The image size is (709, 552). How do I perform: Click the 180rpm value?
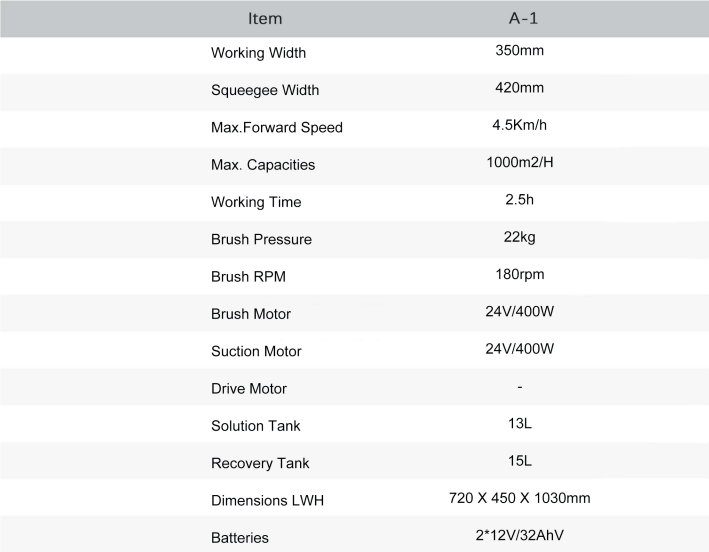(x=519, y=275)
